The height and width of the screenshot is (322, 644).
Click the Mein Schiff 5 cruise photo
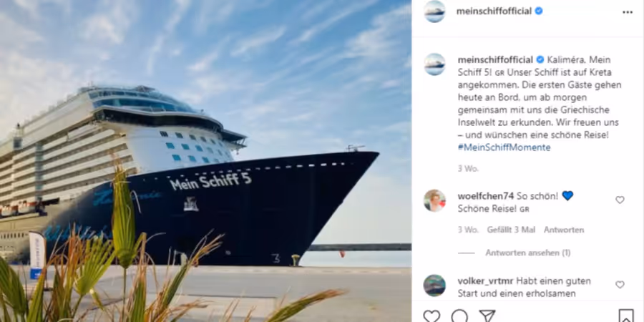pos(205,161)
